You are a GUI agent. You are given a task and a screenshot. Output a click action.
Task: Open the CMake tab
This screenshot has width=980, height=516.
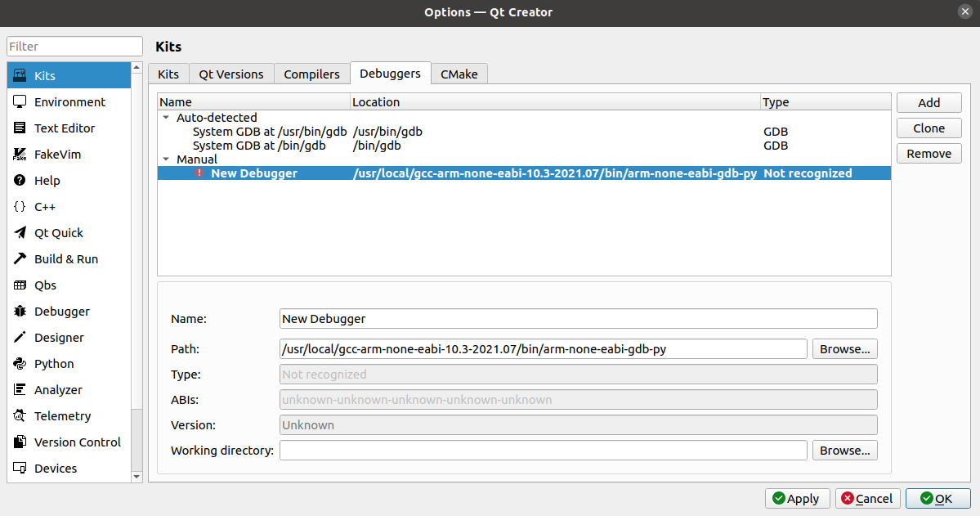click(459, 74)
